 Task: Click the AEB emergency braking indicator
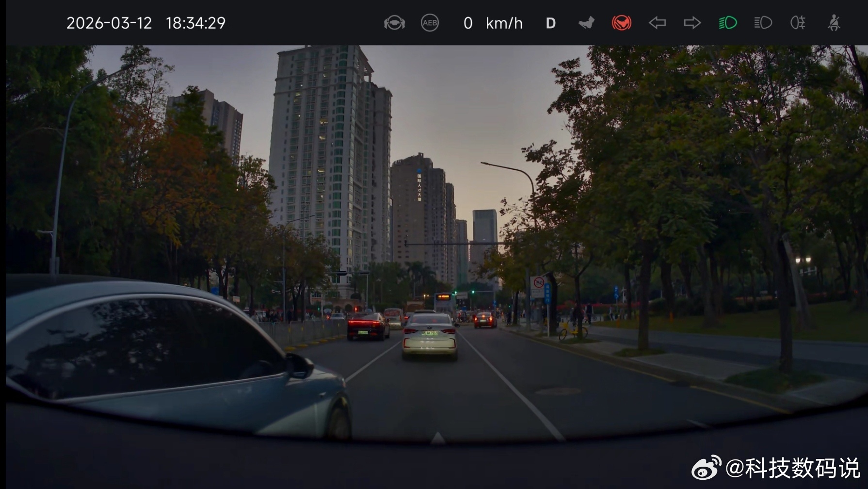coord(430,23)
